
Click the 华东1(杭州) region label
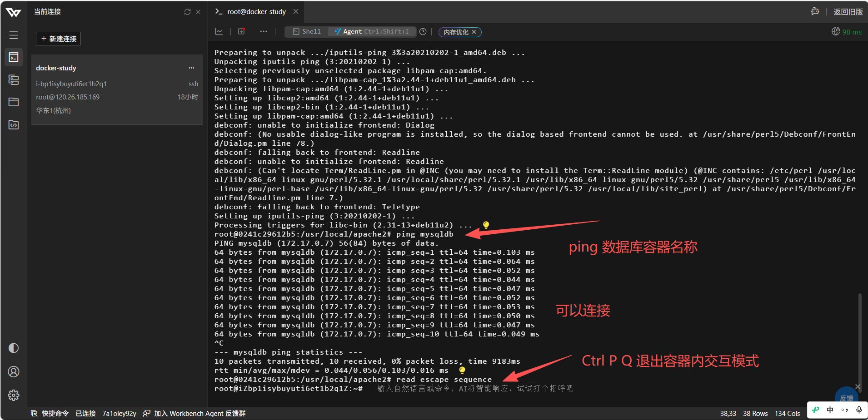click(x=54, y=110)
